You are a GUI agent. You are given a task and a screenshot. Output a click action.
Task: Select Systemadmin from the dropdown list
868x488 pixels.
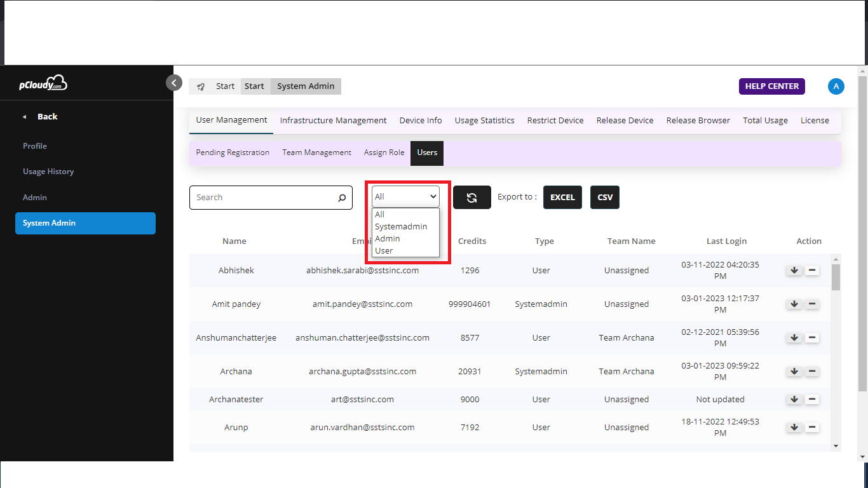(401, 227)
